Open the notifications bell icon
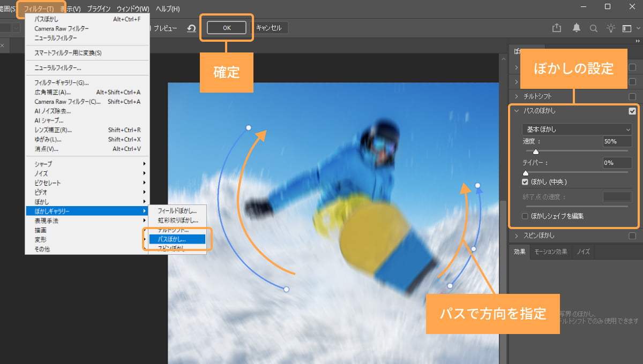Screen dimensions: 643x364 coord(575,28)
